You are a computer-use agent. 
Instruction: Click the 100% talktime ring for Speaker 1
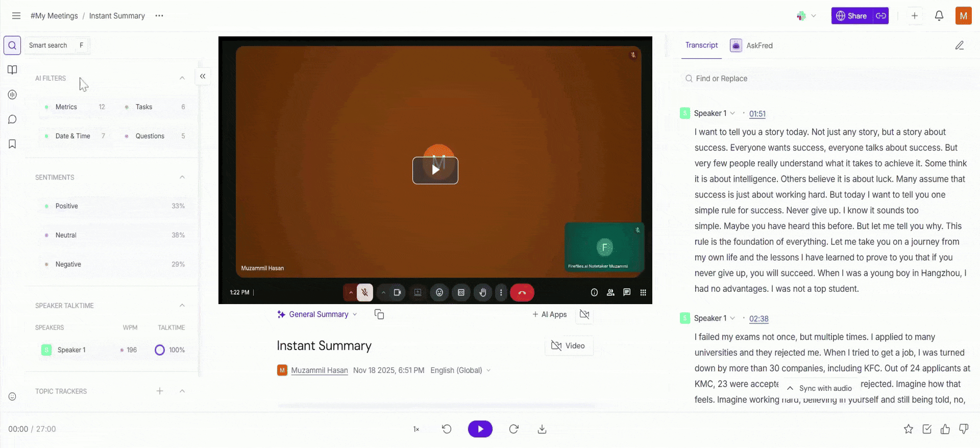160,350
